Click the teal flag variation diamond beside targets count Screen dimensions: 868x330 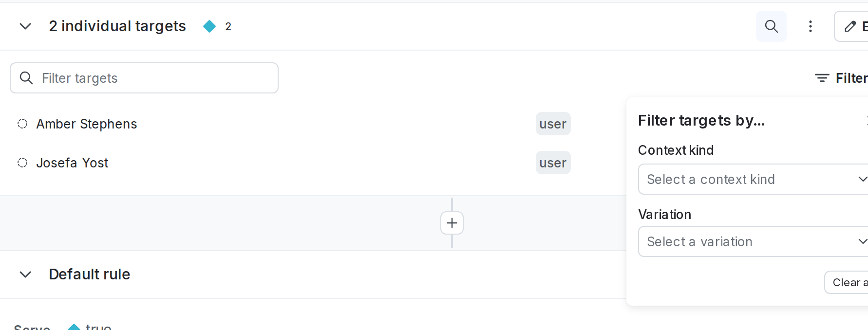(x=210, y=26)
